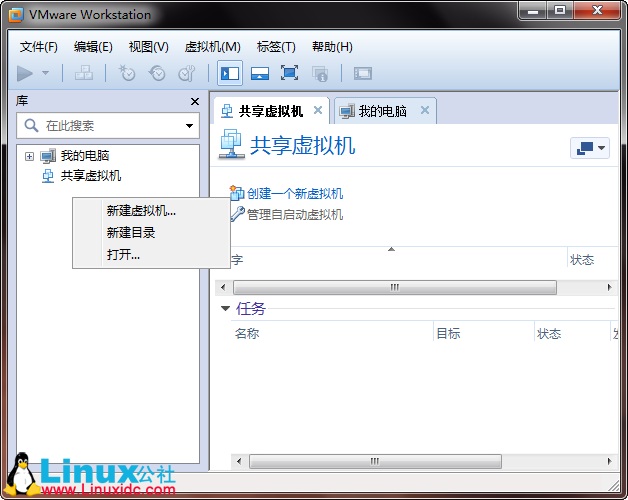Click the VM list scroll left arrow

click(x=223, y=287)
